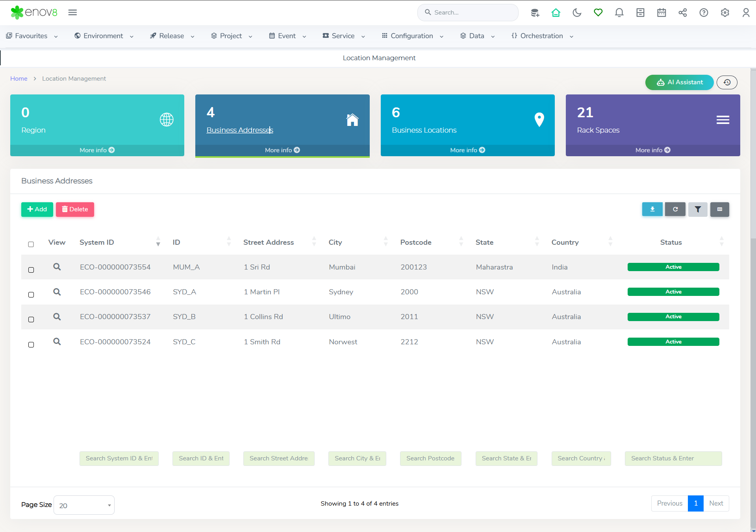Click the history clock icon button

coord(727,82)
